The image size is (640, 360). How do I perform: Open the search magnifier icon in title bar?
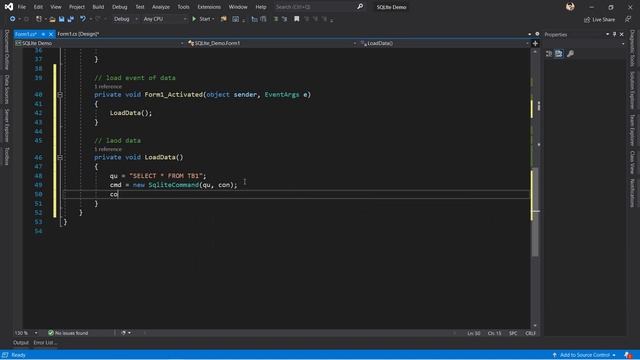pos(360,7)
